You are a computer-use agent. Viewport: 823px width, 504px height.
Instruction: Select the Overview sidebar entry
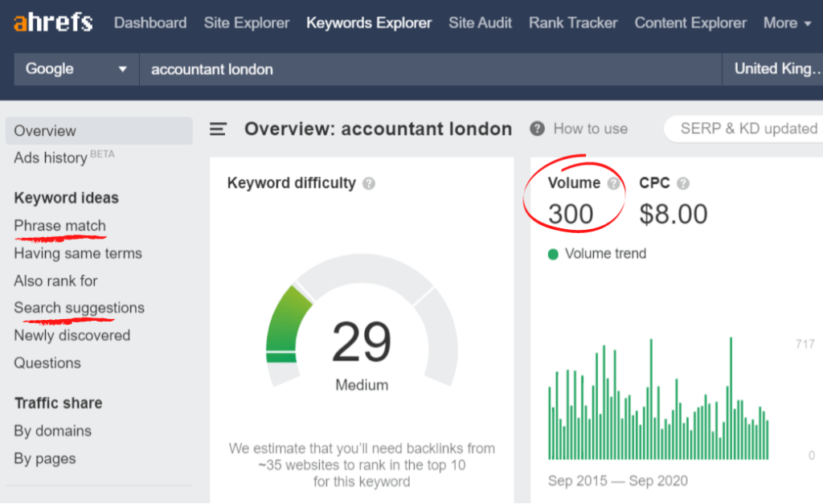tap(46, 130)
